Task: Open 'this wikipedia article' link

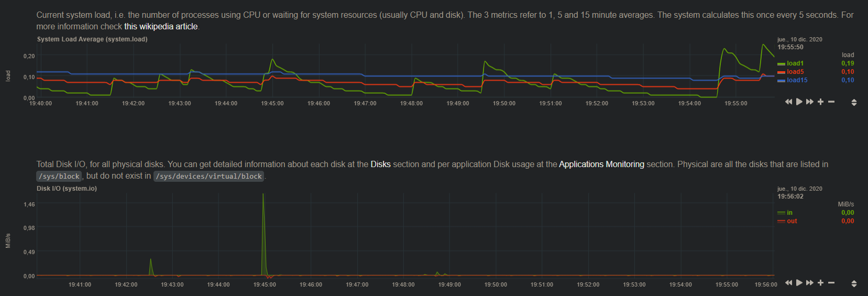Action: pos(161,27)
